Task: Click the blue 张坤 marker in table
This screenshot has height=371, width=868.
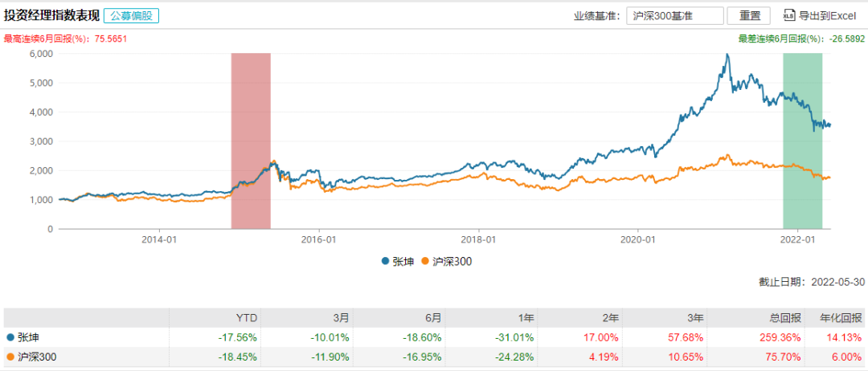Action: click(x=10, y=337)
